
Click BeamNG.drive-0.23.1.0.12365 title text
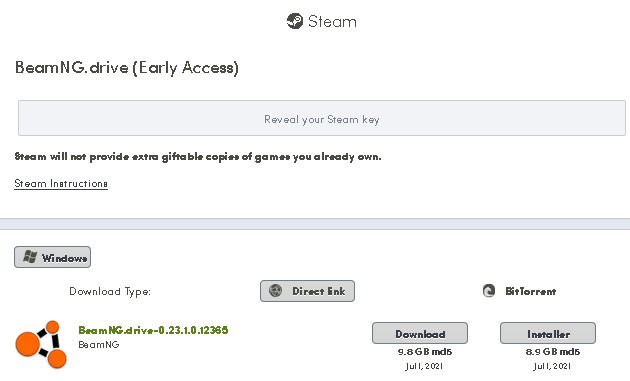click(x=153, y=330)
